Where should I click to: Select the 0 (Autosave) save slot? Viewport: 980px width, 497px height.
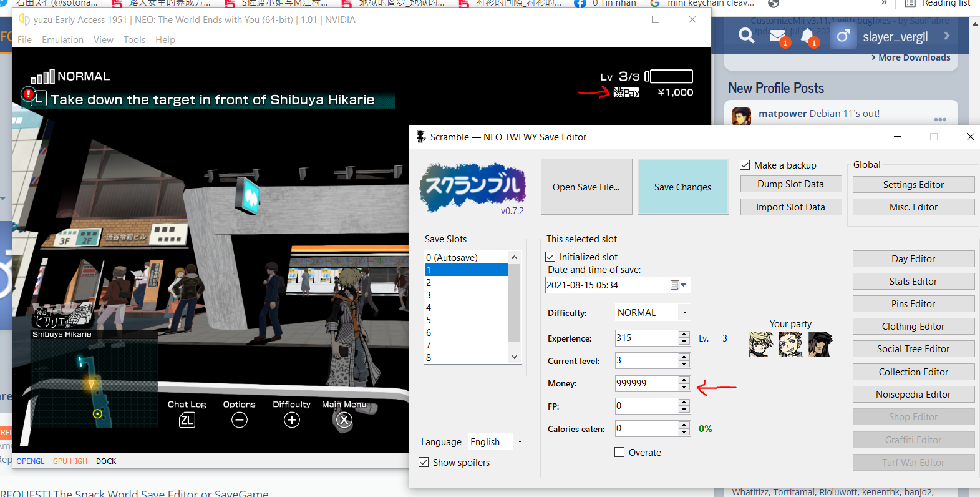pyautogui.click(x=466, y=257)
